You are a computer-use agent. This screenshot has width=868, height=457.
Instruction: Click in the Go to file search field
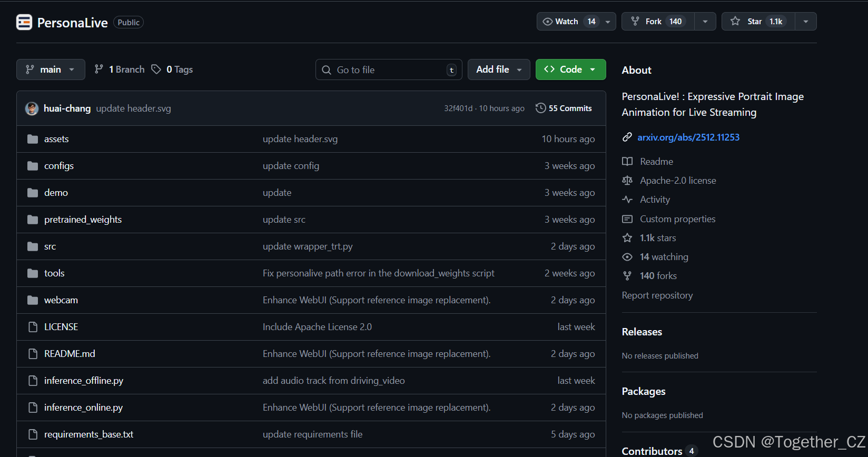(x=389, y=69)
